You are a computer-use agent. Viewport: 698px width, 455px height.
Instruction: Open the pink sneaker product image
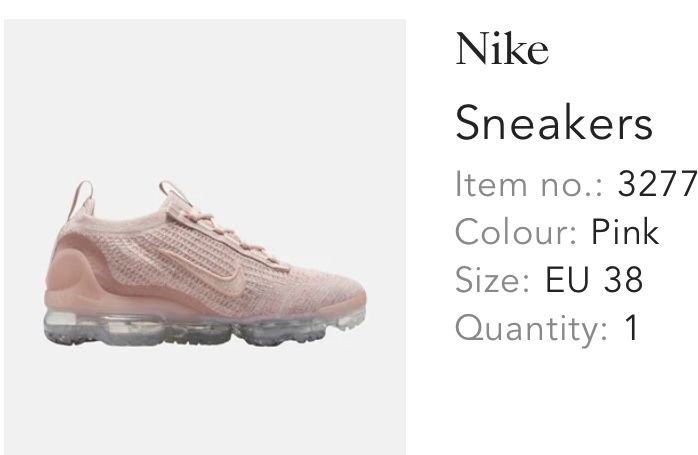tap(205, 237)
